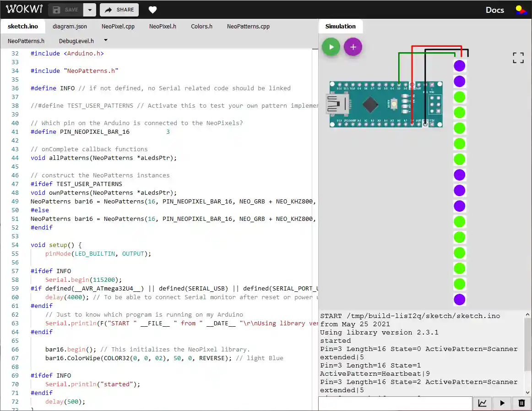Start the simulation with green play button
This screenshot has width=532, height=411.
click(x=331, y=47)
